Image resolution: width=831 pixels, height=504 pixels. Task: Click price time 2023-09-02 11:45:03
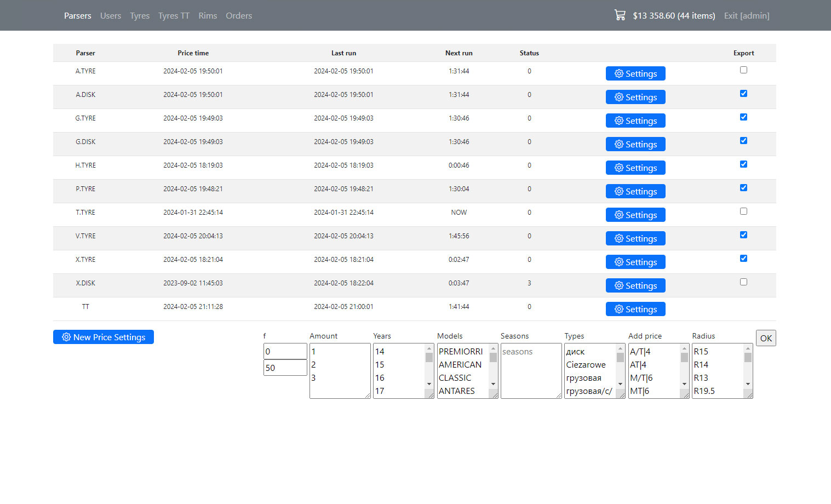[x=193, y=283]
